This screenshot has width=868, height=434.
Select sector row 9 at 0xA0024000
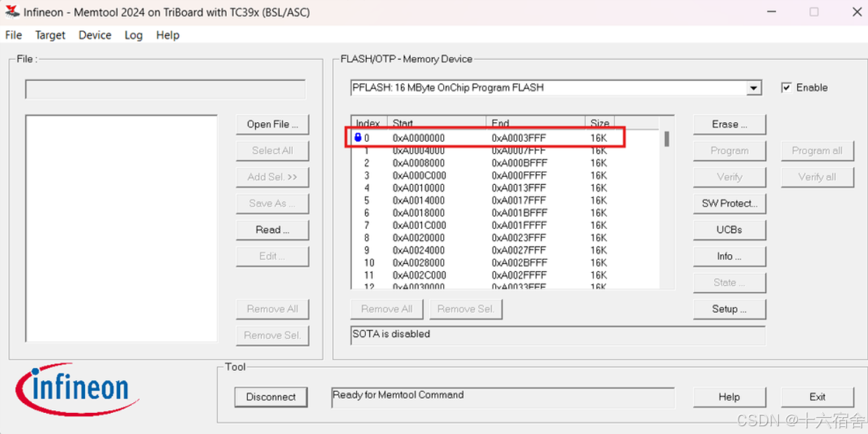click(506, 250)
